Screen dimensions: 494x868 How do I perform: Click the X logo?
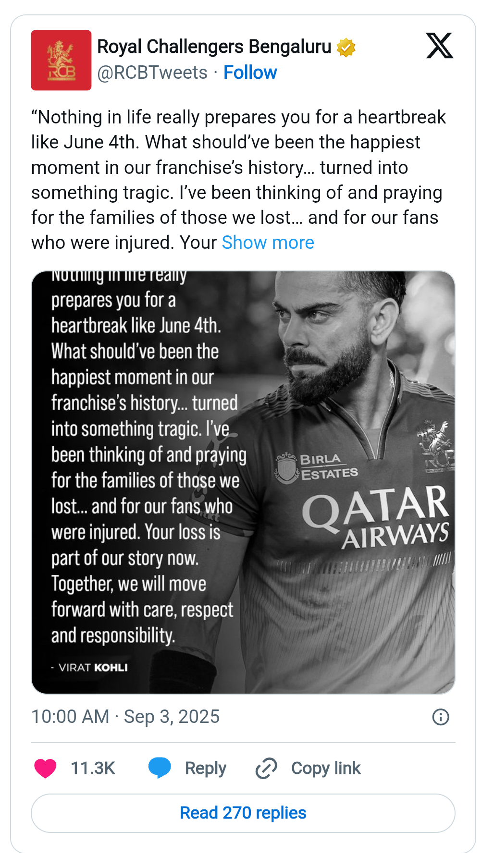439,46
